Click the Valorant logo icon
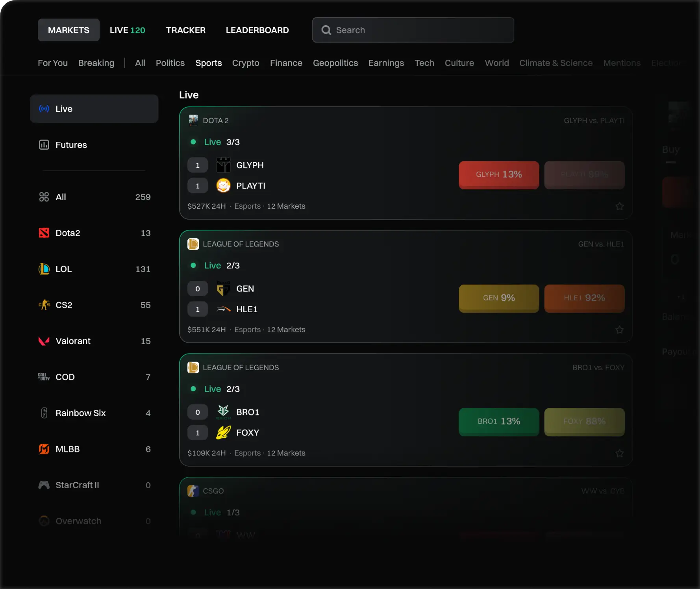The image size is (700, 589). [x=44, y=341]
